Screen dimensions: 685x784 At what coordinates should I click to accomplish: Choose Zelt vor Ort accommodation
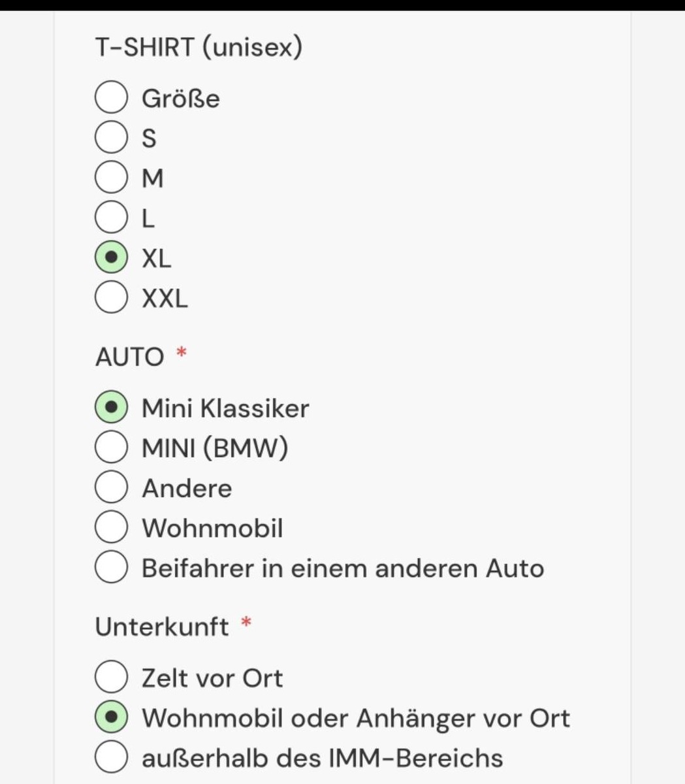[112, 678]
